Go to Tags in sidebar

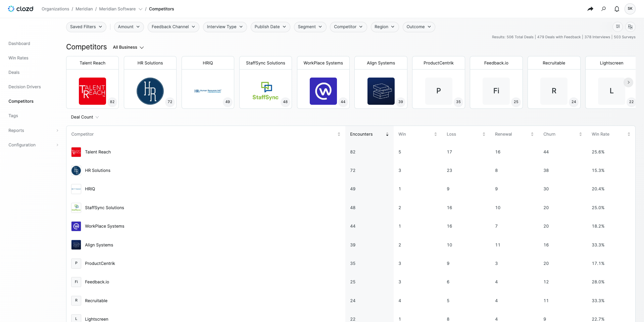click(13, 116)
